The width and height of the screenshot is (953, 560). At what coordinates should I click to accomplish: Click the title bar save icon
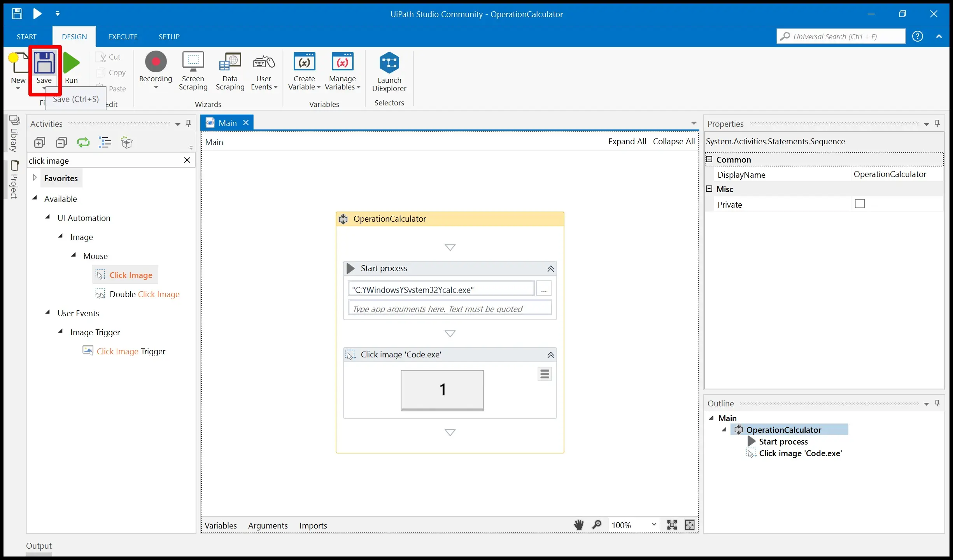tap(17, 14)
